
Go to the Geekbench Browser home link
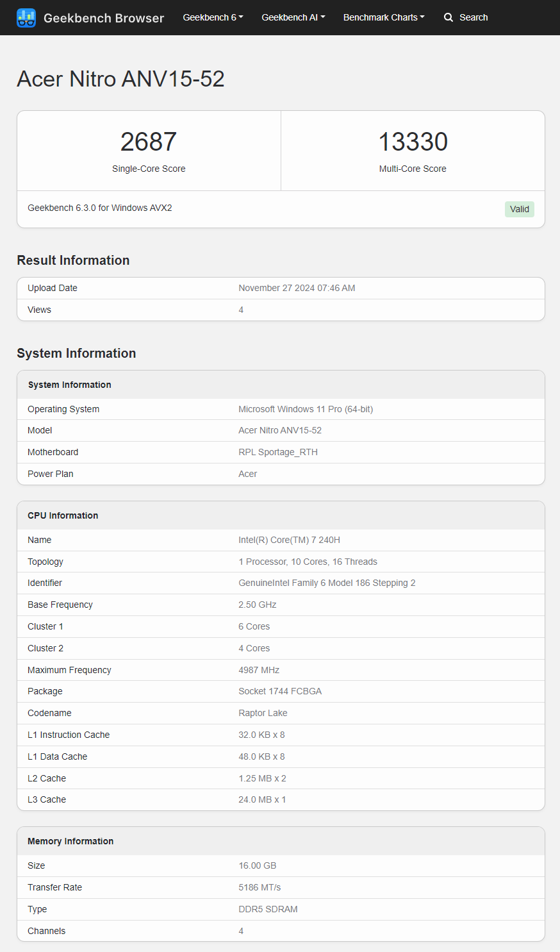click(x=103, y=18)
